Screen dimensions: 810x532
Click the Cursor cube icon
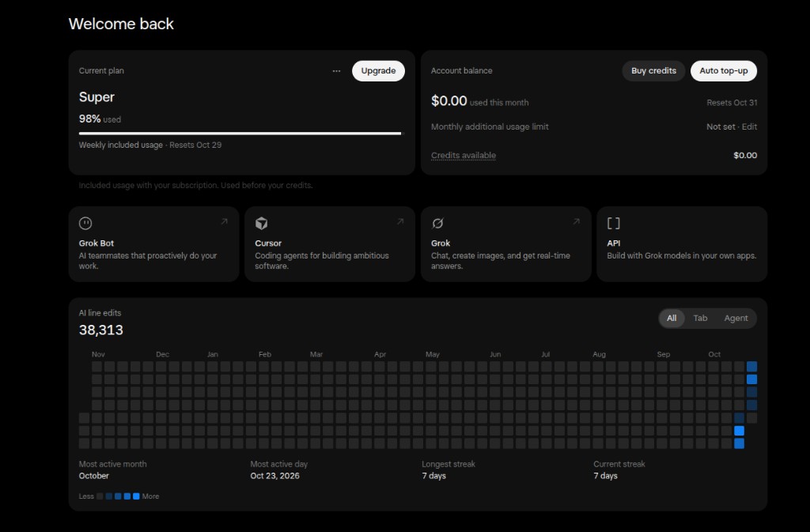[x=261, y=224]
